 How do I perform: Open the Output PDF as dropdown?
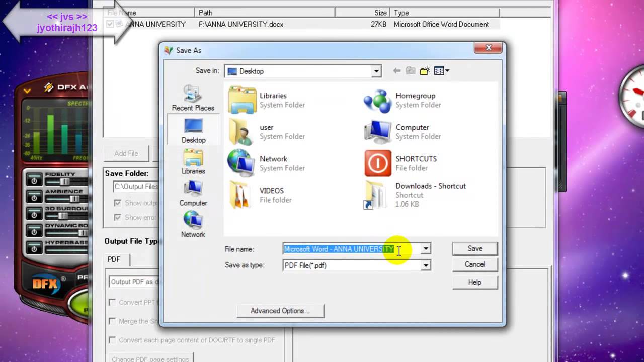tap(134, 282)
